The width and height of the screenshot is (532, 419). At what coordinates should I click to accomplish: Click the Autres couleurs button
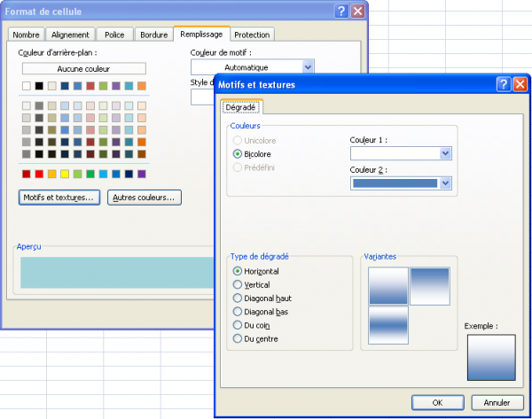pos(145,198)
